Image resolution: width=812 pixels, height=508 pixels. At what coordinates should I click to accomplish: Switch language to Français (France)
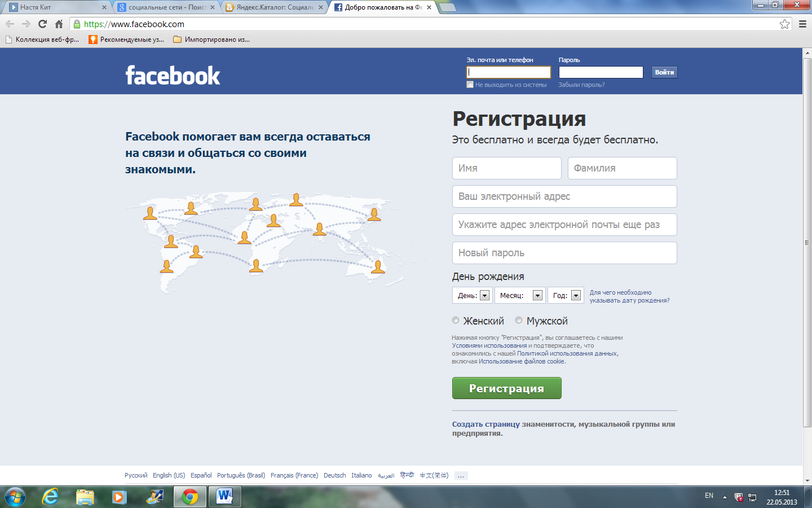pyautogui.click(x=294, y=475)
